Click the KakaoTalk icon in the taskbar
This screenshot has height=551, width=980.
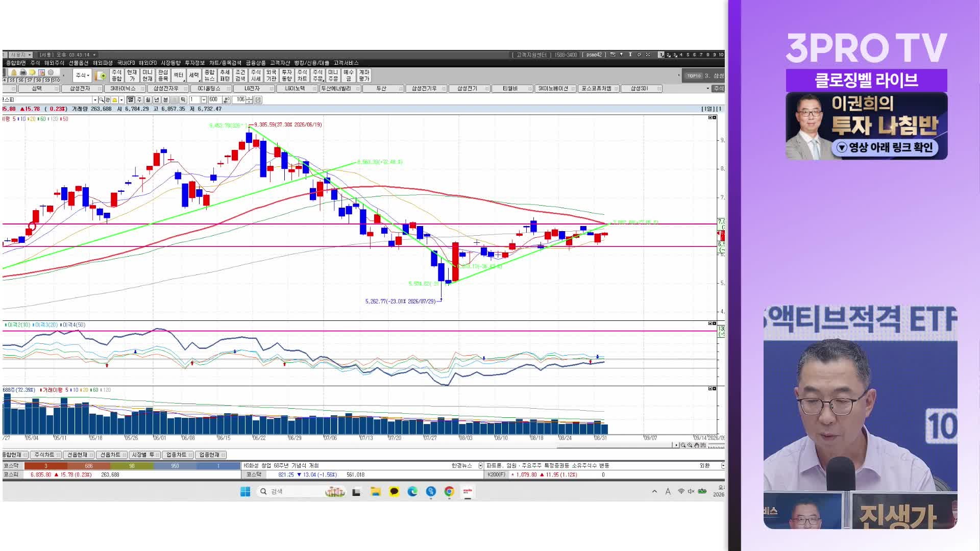394,491
